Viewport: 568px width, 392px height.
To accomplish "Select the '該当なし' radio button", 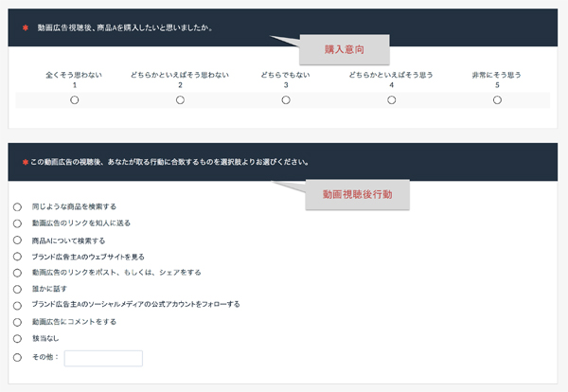I will (17, 338).
